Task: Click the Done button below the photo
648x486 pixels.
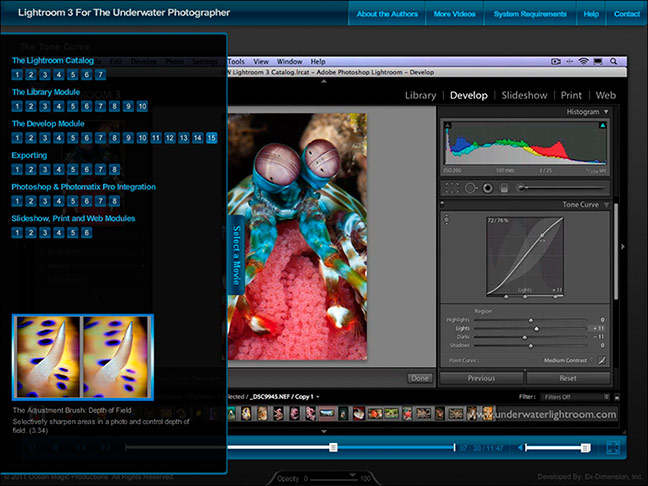Action: coord(419,378)
